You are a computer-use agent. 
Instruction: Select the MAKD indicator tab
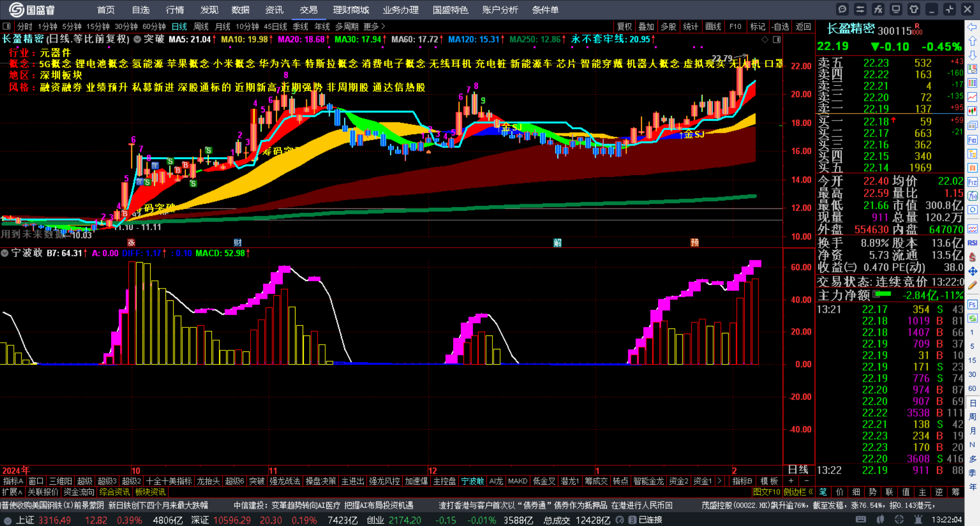[518, 481]
